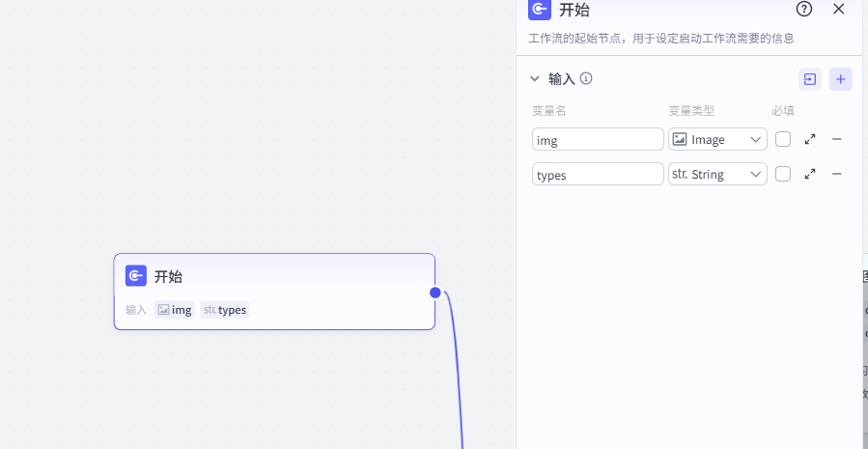Screen dimensions: 868x449
Task: Click the 开始 title in the panel
Action: pyautogui.click(x=574, y=10)
